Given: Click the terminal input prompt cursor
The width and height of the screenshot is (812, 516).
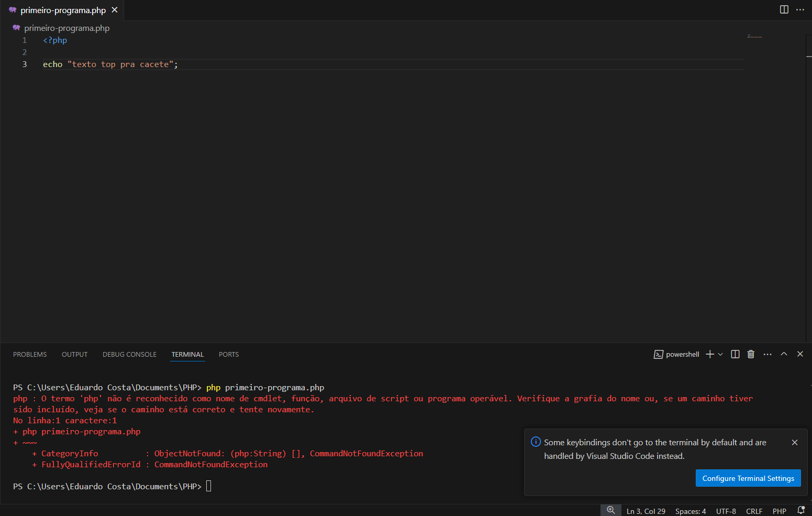Looking at the screenshot, I should [x=209, y=486].
